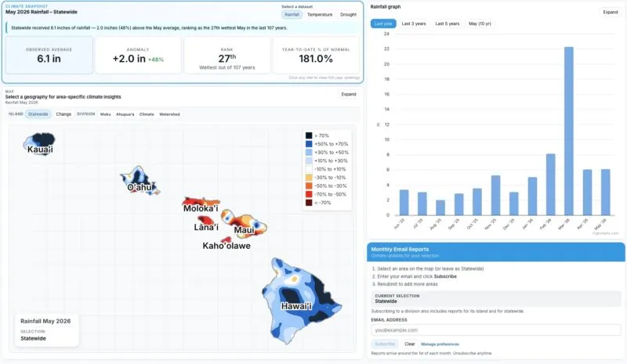Screen dimensions: 627x364
Task: Click the Rainfall graph heading
Action: click(x=385, y=7)
